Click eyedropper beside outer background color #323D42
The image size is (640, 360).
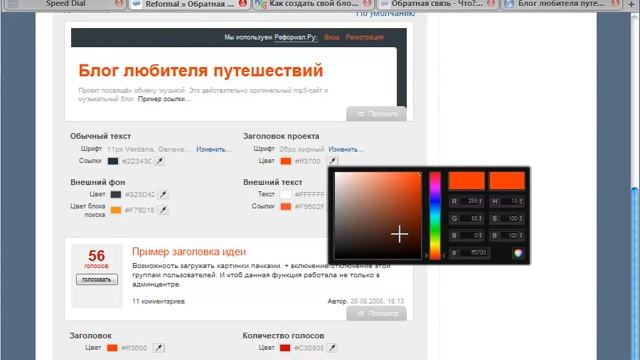pyautogui.click(x=163, y=194)
